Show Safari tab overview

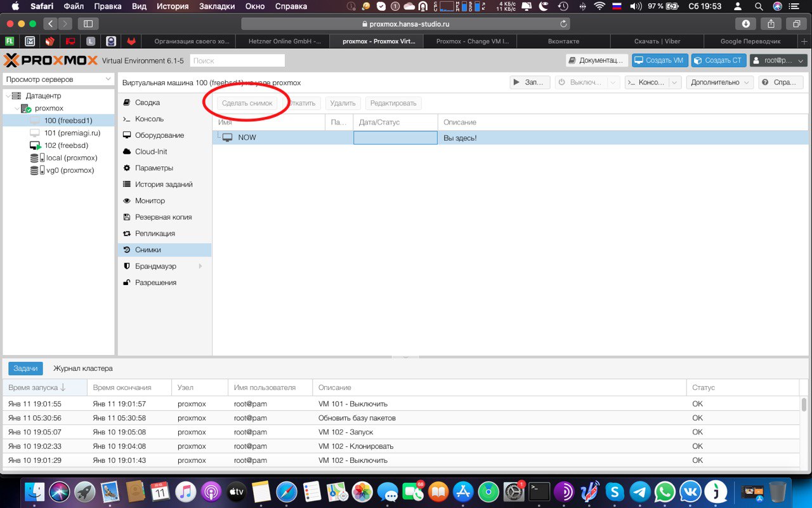pos(796,23)
